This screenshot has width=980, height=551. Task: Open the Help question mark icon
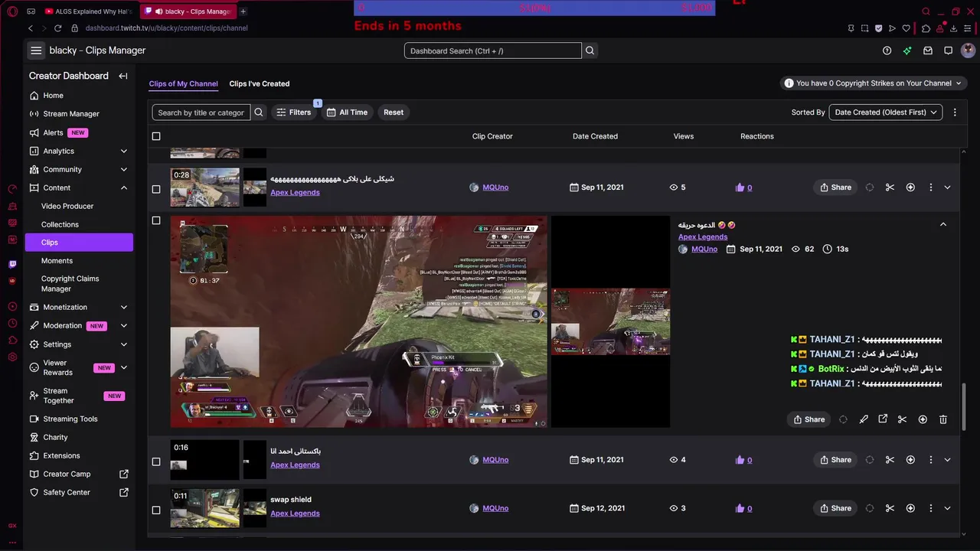(887, 51)
